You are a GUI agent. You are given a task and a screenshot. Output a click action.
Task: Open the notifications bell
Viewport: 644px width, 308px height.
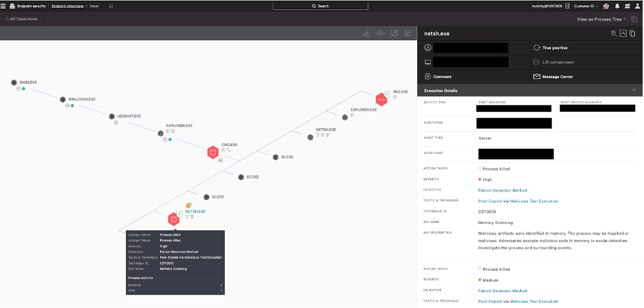pos(617,6)
